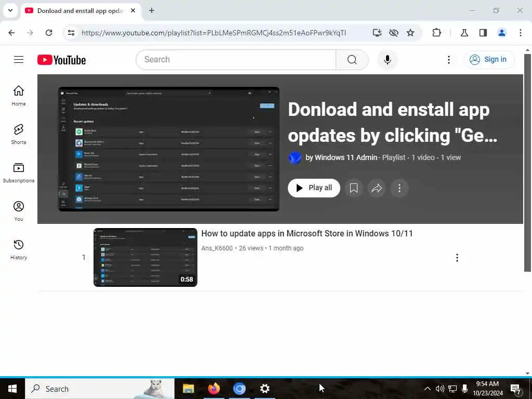Viewport: 532px width, 399px height.
Task: Open playlist more actions menu beside share
Action: (x=400, y=188)
